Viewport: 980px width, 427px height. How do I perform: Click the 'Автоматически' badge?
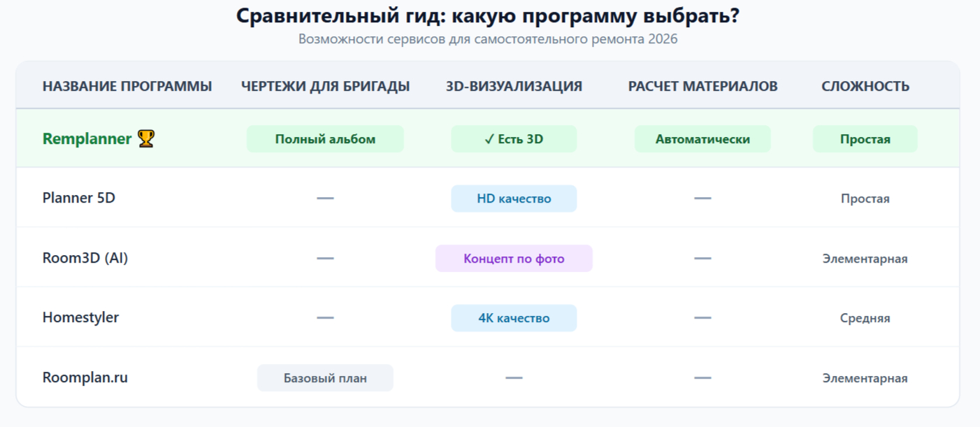click(x=702, y=139)
